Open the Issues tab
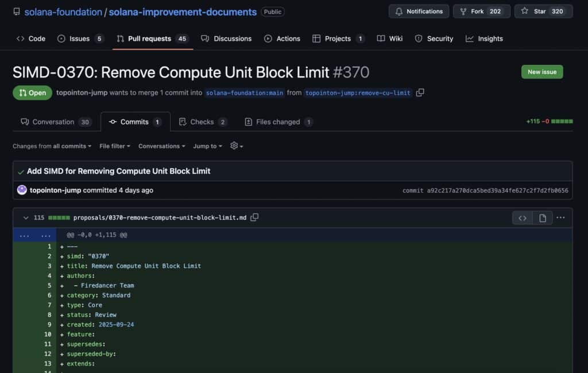The image size is (588, 373). [x=80, y=38]
